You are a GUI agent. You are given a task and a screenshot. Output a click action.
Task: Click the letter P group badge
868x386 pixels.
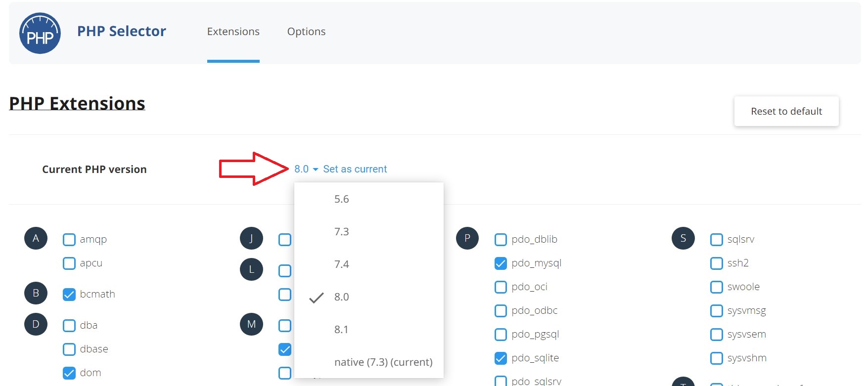[467, 238]
